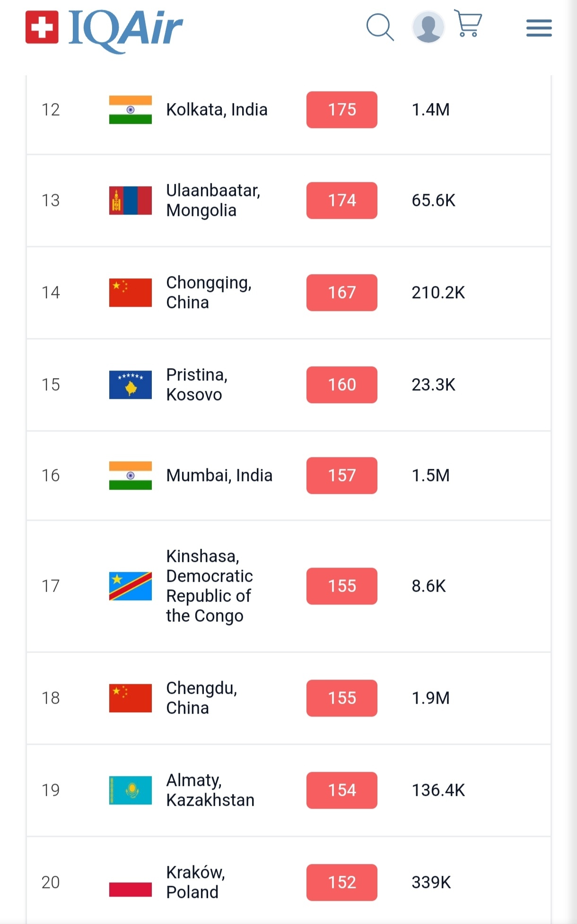Click the user profile avatar icon

[x=428, y=27]
